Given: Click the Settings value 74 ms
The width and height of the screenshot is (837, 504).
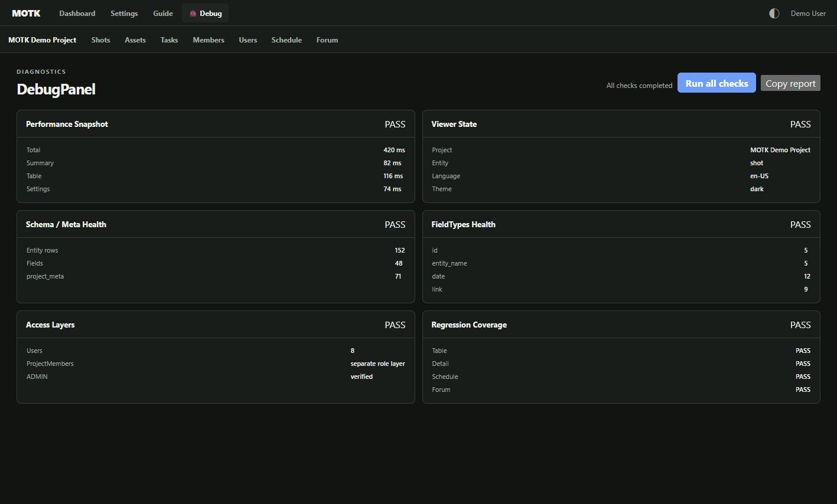Looking at the screenshot, I should point(392,189).
